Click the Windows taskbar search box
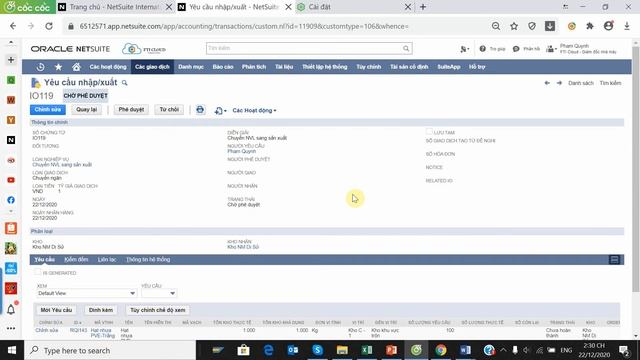Viewport: 640px width, 360px height. pyautogui.click(x=110, y=350)
